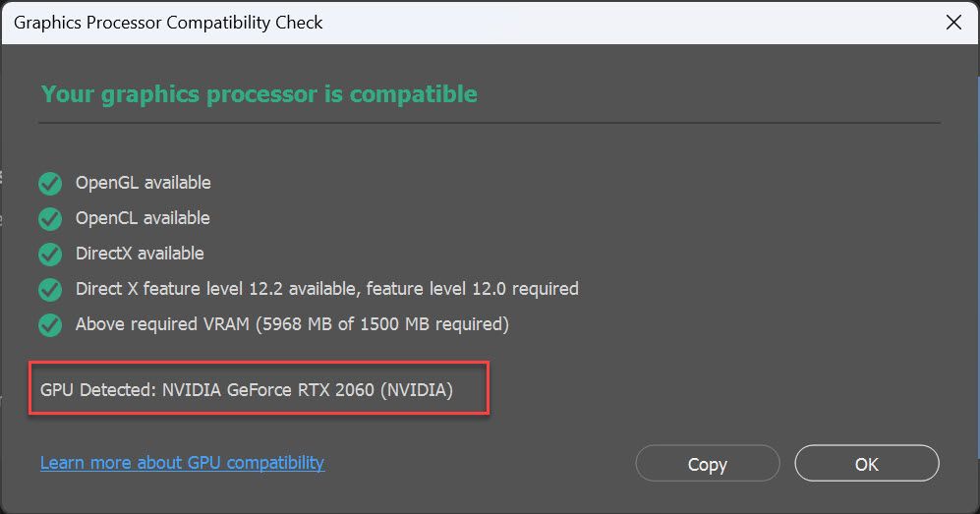Click the 'feature level 12.0 required' text
Screen dimensions: 980x514
[x=472, y=289]
